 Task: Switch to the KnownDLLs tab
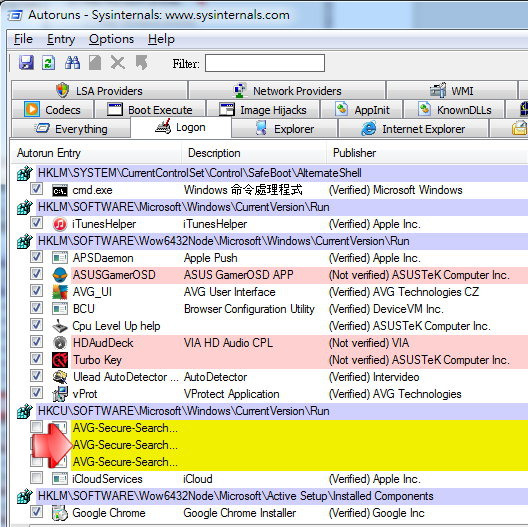click(x=454, y=109)
